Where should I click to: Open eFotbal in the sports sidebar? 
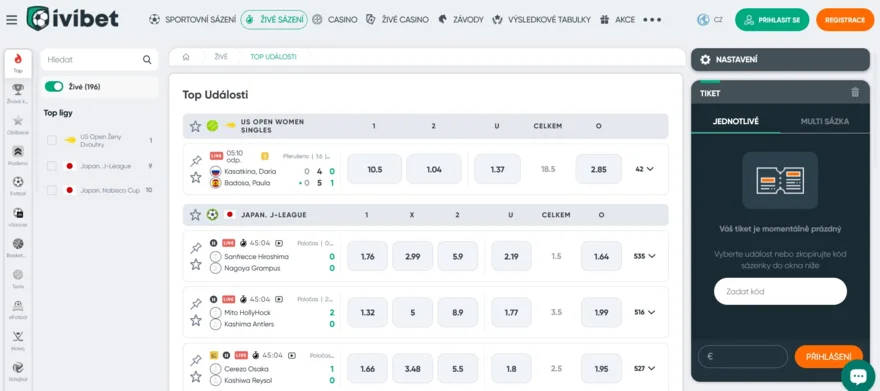click(x=18, y=310)
